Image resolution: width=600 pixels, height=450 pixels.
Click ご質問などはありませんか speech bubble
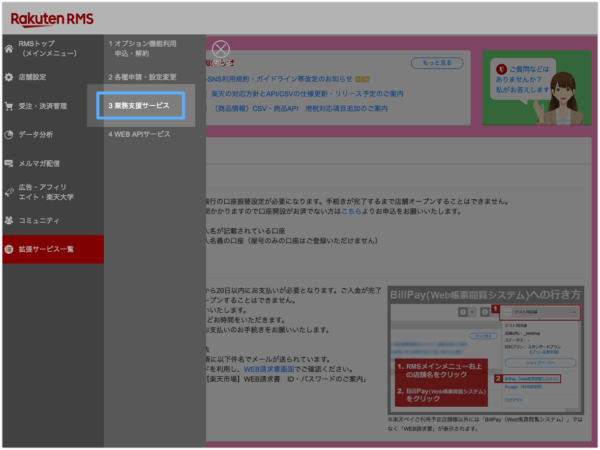[x=523, y=79]
